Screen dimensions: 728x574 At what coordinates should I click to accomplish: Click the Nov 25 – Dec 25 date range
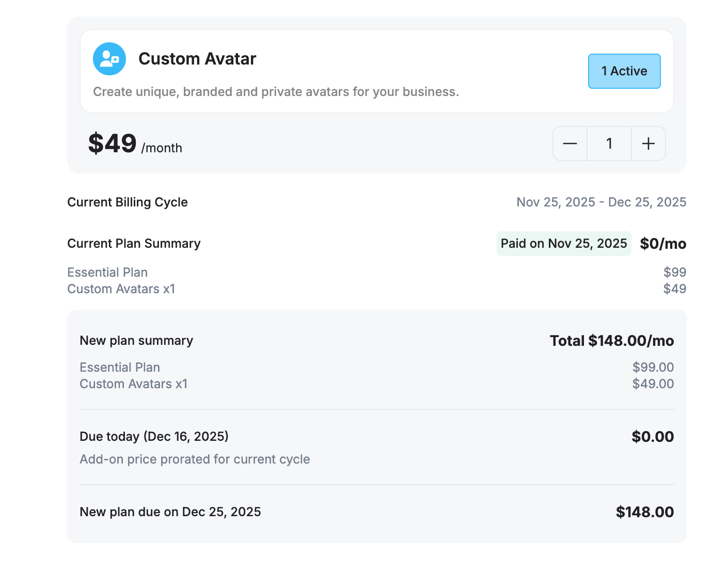pyautogui.click(x=601, y=202)
